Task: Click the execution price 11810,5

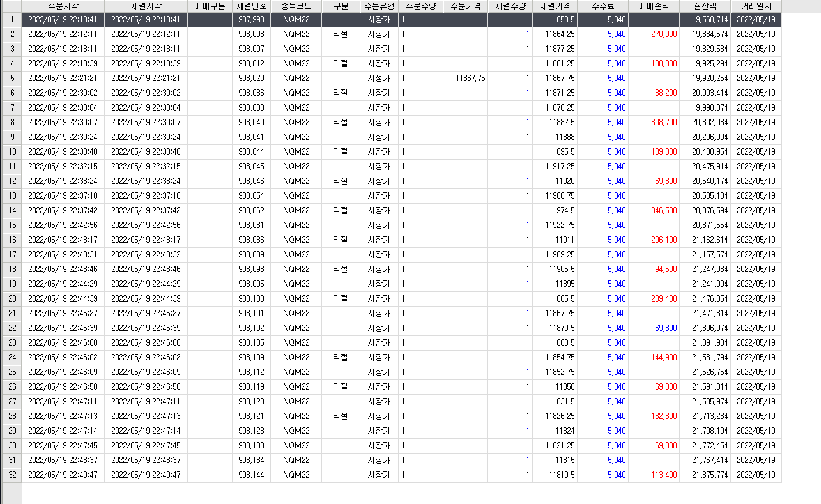Action: pyautogui.click(x=562, y=475)
